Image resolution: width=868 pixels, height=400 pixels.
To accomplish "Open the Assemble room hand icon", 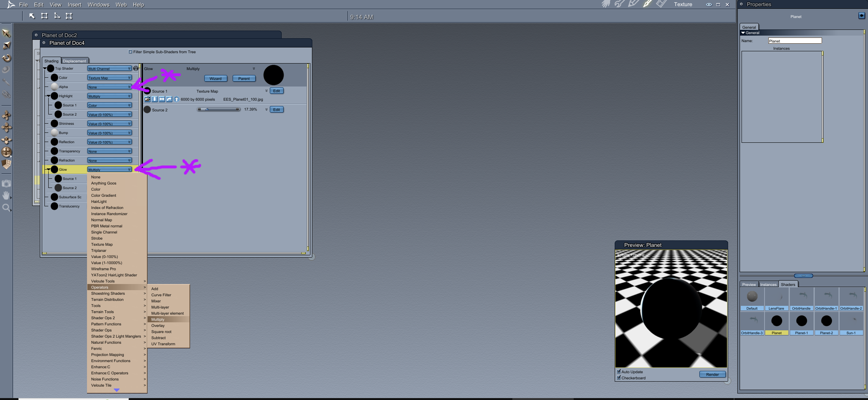I will click(606, 4).
